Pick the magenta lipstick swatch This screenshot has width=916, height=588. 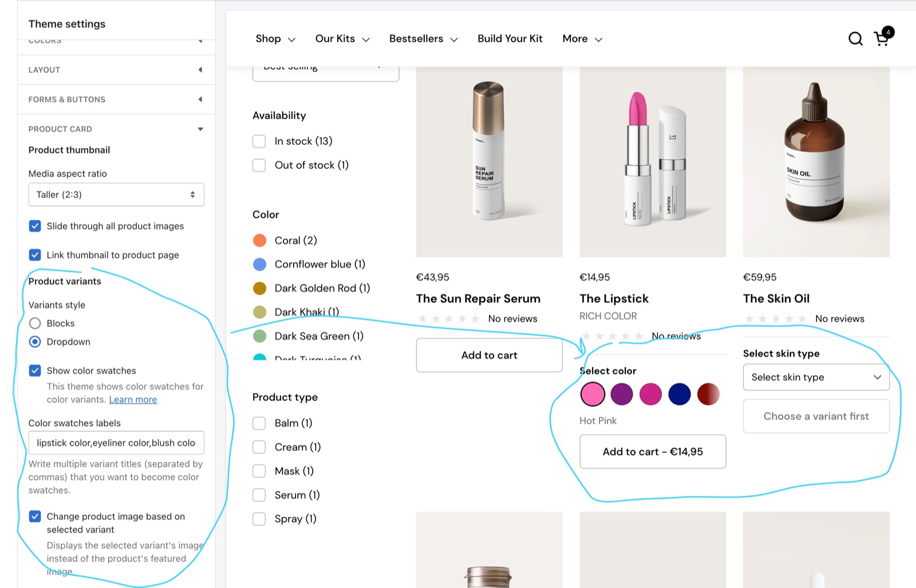pyautogui.click(x=650, y=394)
